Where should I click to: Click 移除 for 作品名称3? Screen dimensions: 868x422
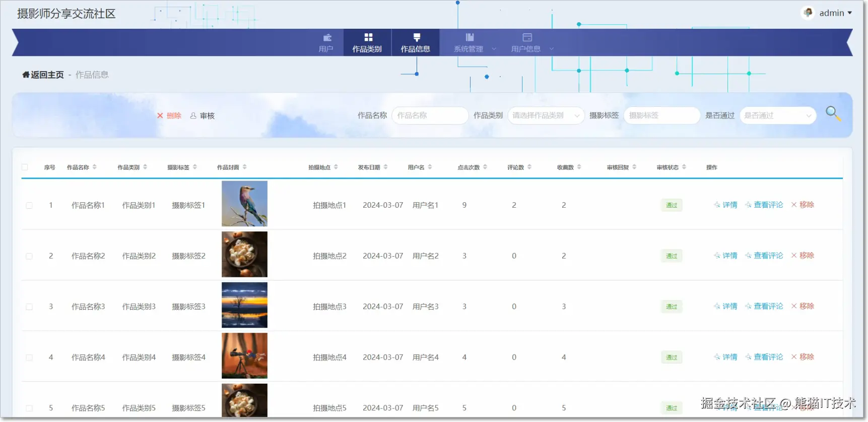point(803,306)
